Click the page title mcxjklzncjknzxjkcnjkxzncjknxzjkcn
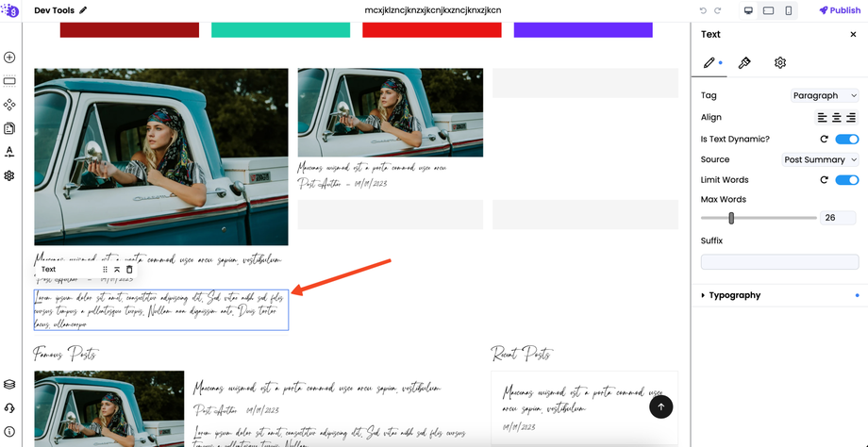Viewport: 868px width, 447px height. pos(433,10)
